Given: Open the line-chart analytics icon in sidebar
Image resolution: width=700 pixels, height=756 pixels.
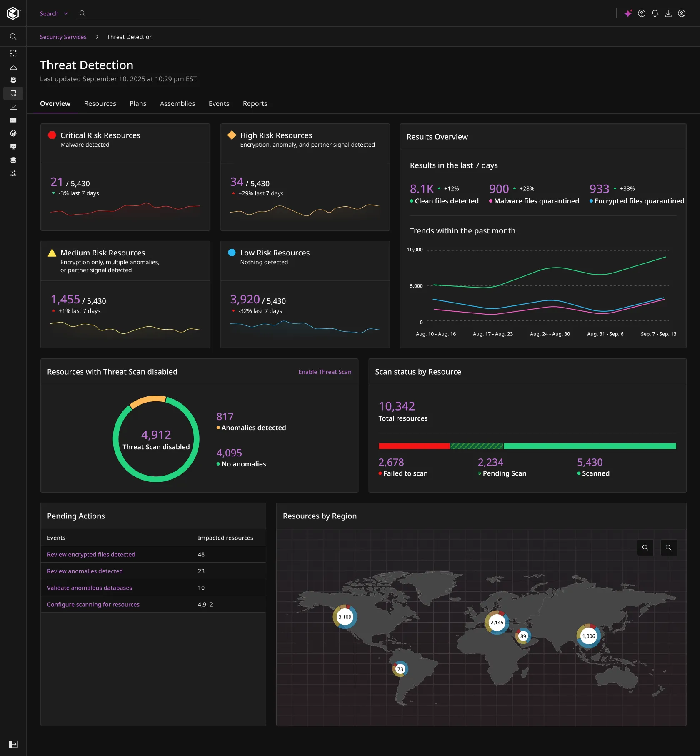Looking at the screenshot, I should tap(13, 107).
